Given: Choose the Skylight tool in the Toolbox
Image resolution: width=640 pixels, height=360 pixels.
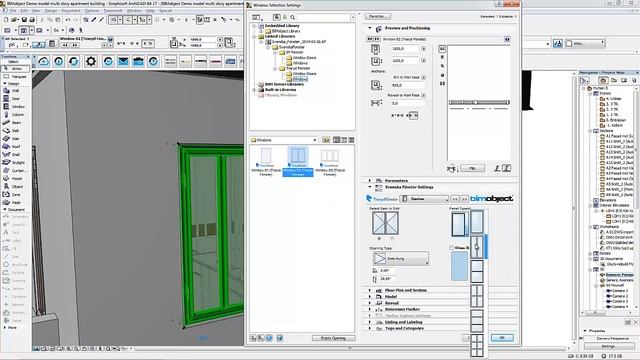Looking at the screenshot, I should [x=15, y=162].
